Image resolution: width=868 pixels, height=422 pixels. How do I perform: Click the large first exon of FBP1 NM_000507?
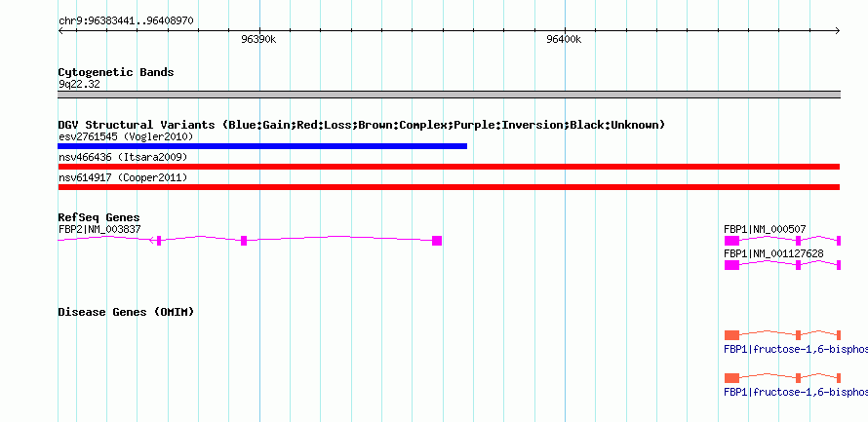point(731,241)
